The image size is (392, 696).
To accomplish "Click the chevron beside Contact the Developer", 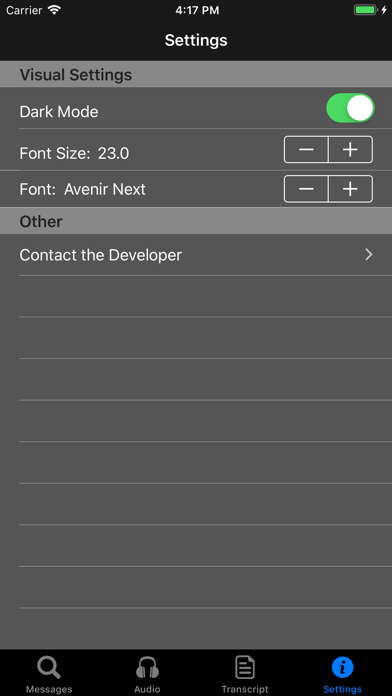I will click(368, 254).
